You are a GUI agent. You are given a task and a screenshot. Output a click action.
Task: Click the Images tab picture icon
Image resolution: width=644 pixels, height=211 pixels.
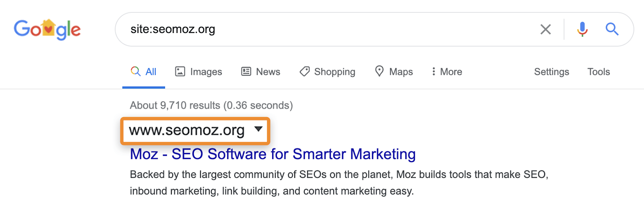[180, 72]
